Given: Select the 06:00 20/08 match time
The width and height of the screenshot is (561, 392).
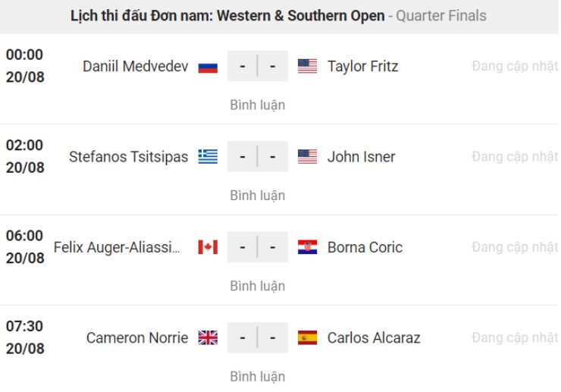Looking at the screenshot, I should [25, 247].
